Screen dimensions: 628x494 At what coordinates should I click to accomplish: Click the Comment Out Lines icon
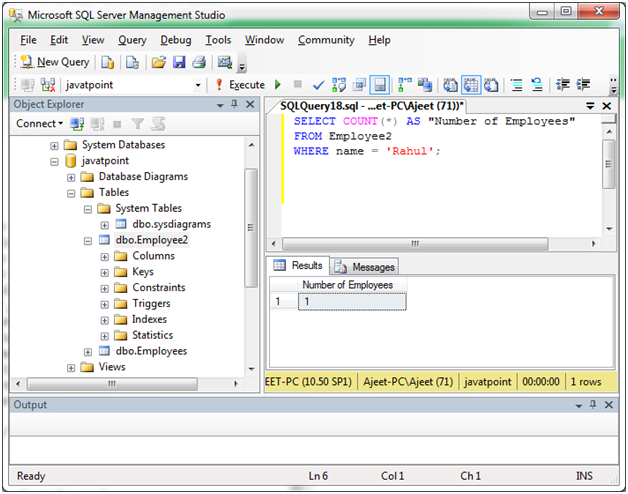(516, 85)
